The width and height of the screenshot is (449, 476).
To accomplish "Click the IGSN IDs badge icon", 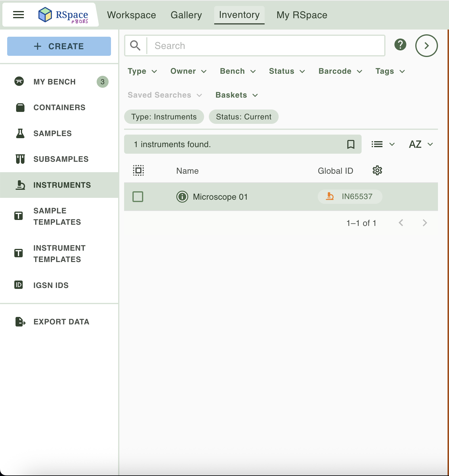I will [18, 285].
